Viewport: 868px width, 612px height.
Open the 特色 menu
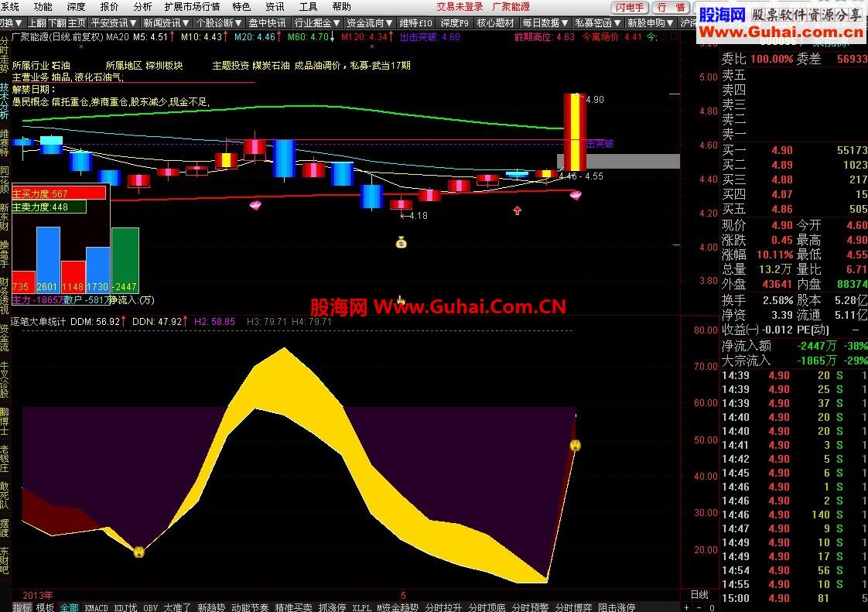(x=241, y=7)
